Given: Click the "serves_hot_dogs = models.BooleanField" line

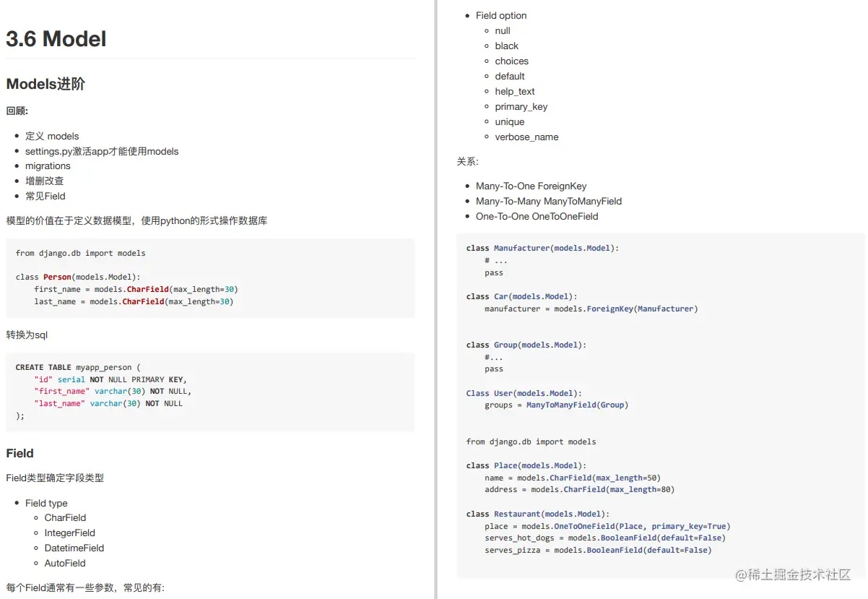Looking at the screenshot, I should 605,538.
